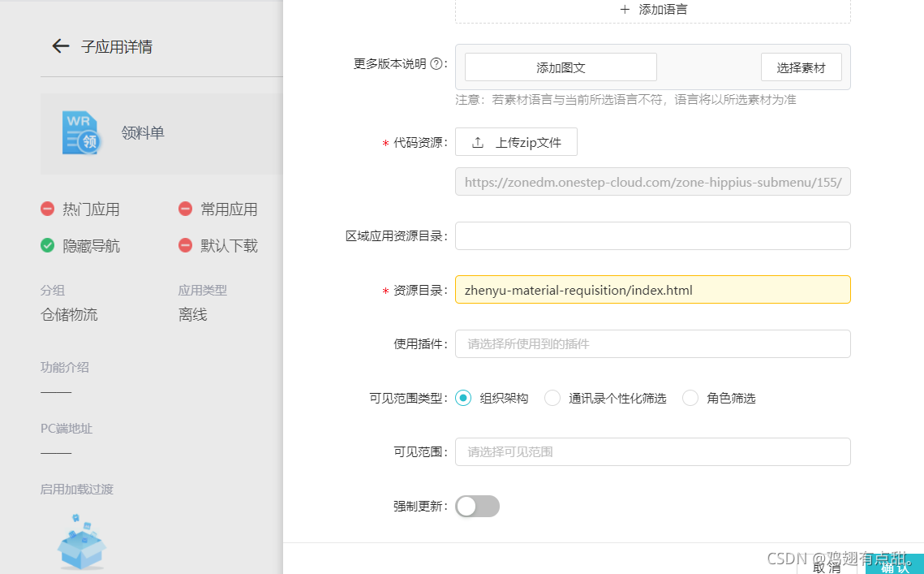This screenshot has height=574, width=924.
Task: Click the 离线 app type value
Action: pyautogui.click(x=193, y=314)
